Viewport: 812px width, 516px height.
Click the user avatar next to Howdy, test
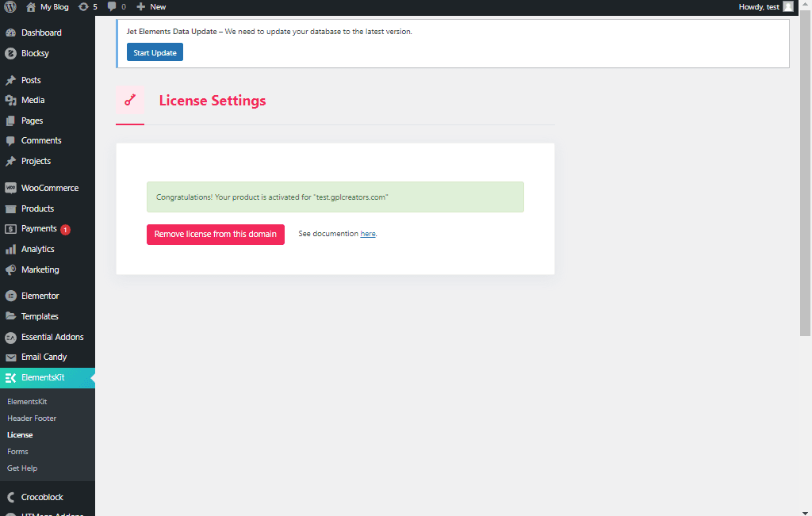(788, 6)
